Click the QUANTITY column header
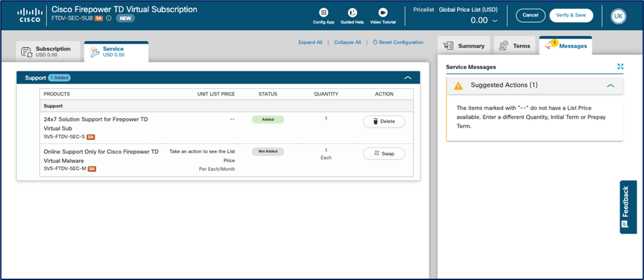 tap(326, 94)
